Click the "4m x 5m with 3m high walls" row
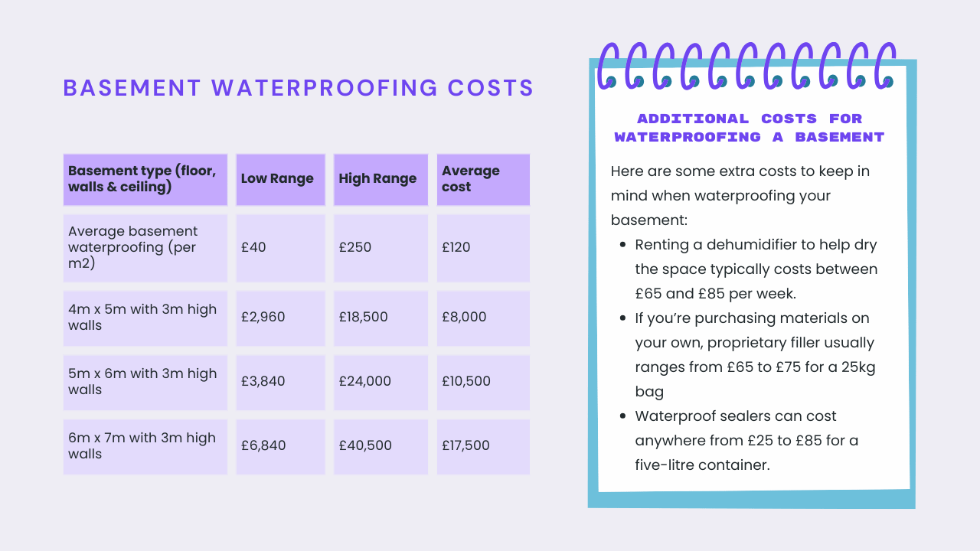980x551 pixels. pos(145,317)
